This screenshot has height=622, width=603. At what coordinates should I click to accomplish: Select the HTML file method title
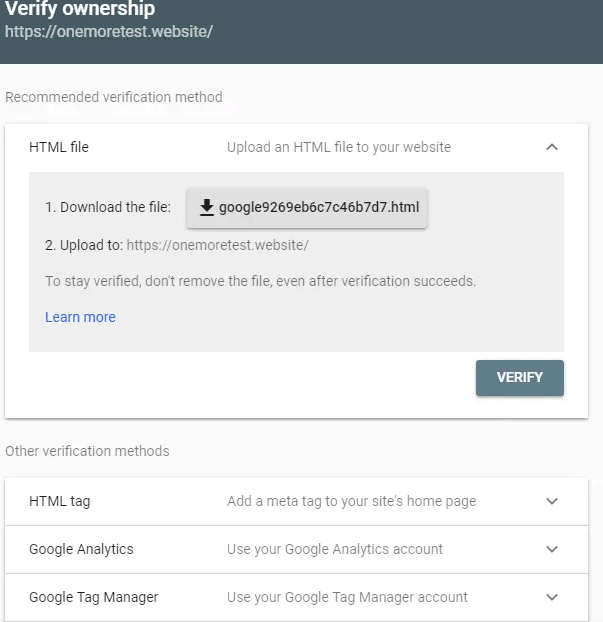[x=59, y=147]
